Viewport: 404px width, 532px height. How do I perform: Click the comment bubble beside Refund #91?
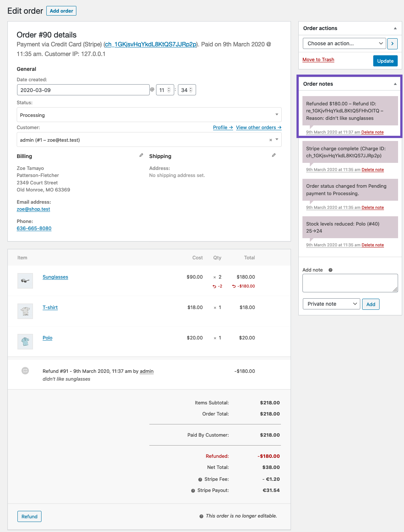pos(25,371)
